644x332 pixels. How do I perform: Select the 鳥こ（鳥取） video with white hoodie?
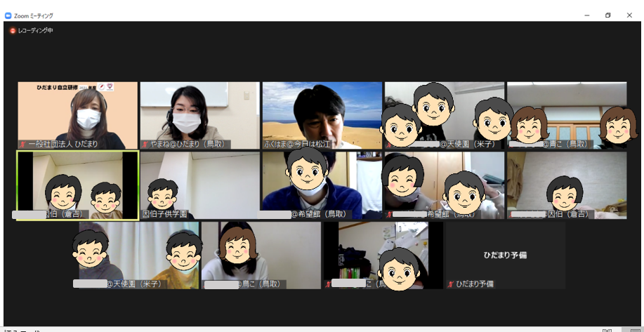click(x=261, y=255)
